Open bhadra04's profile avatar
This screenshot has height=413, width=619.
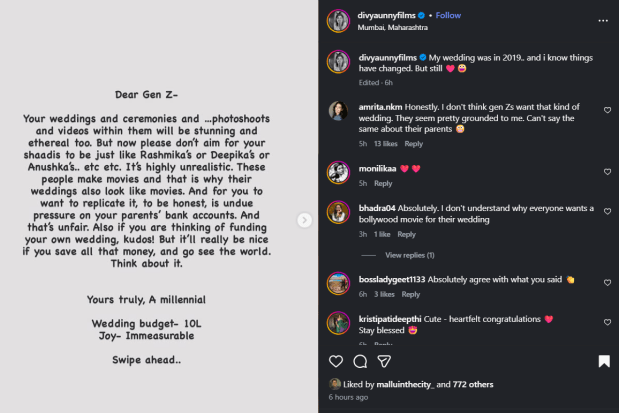[x=338, y=212]
